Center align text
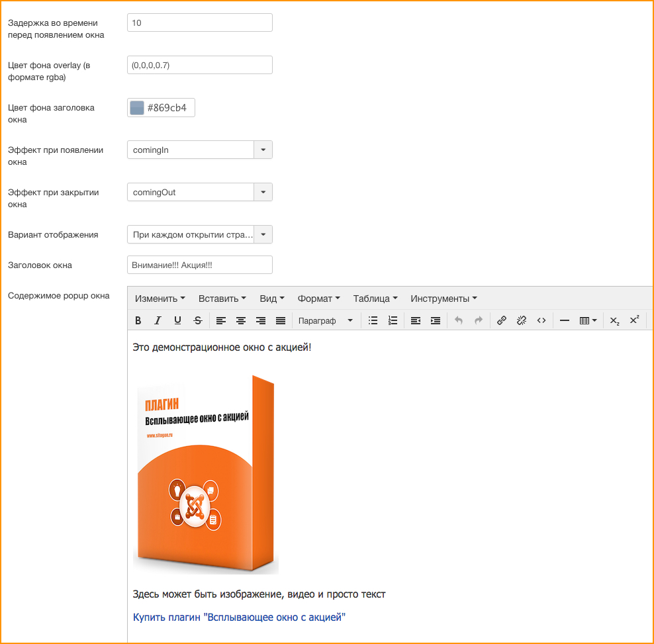The width and height of the screenshot is (654, 644). (241, 320)
